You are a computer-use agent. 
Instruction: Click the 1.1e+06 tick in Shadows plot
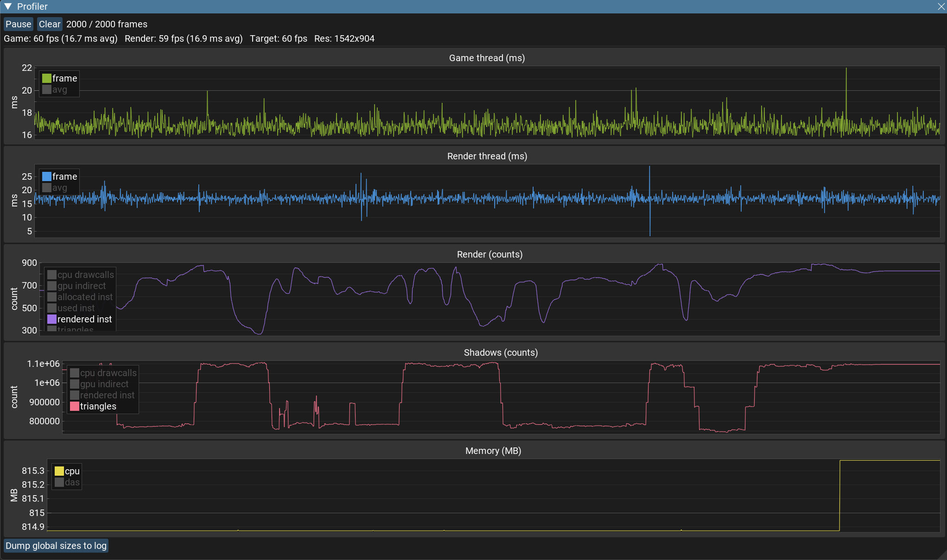pyautogui.click(x=43, y=364)
